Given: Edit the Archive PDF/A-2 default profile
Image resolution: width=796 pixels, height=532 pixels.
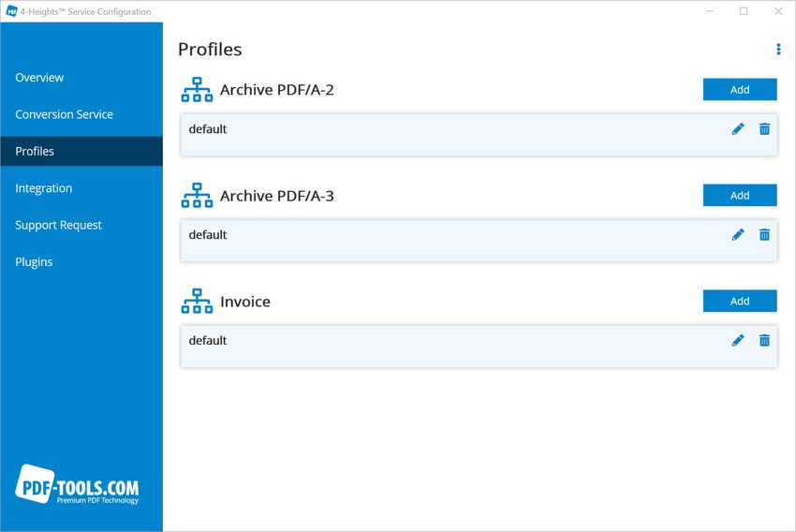Looking at the screenshot, I should (x=738, y=129).
